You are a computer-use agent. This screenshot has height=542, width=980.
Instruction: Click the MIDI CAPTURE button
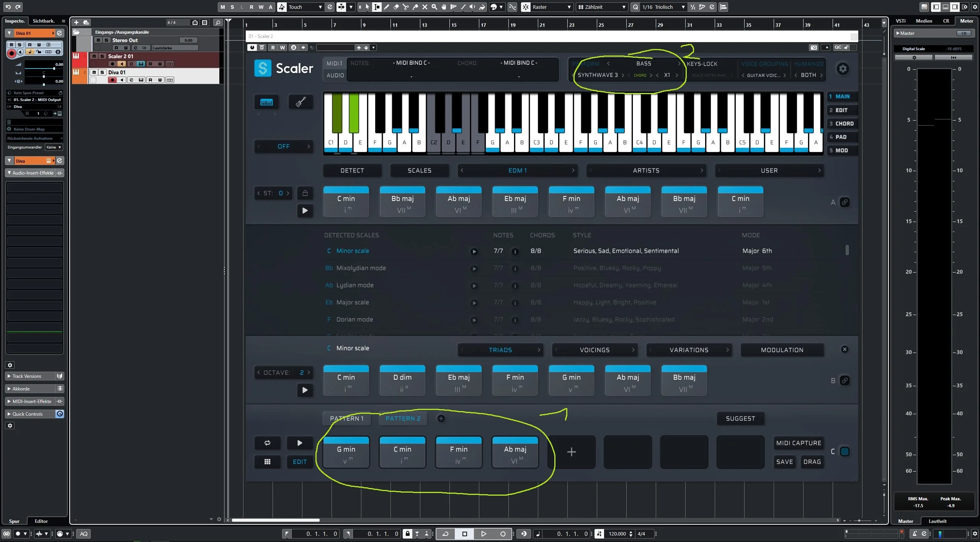click(799, 443)
